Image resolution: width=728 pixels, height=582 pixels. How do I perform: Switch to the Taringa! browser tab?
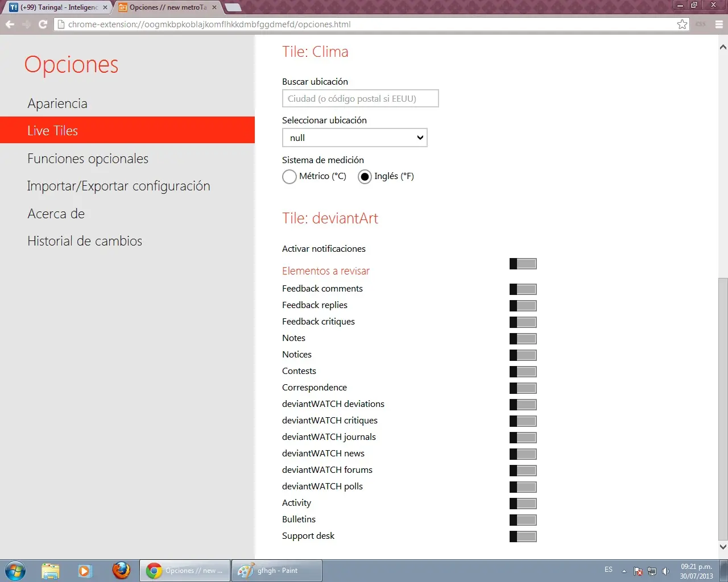(x=58, y=7)
